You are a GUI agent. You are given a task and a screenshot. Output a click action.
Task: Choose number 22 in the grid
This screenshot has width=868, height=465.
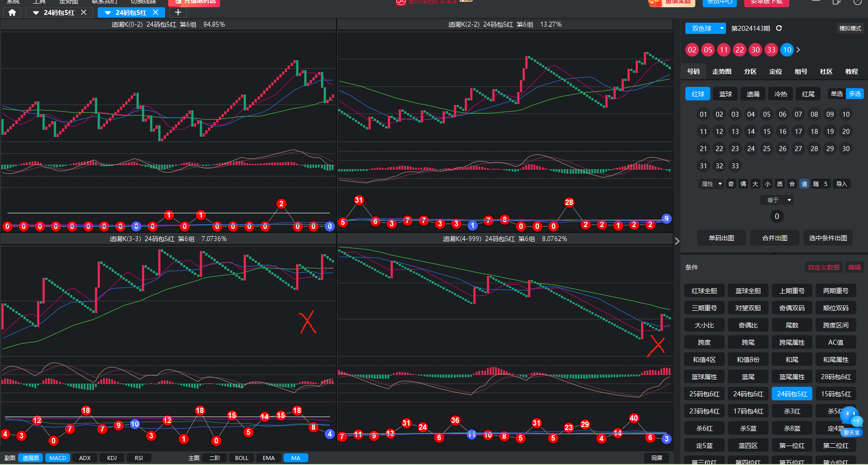719,149
